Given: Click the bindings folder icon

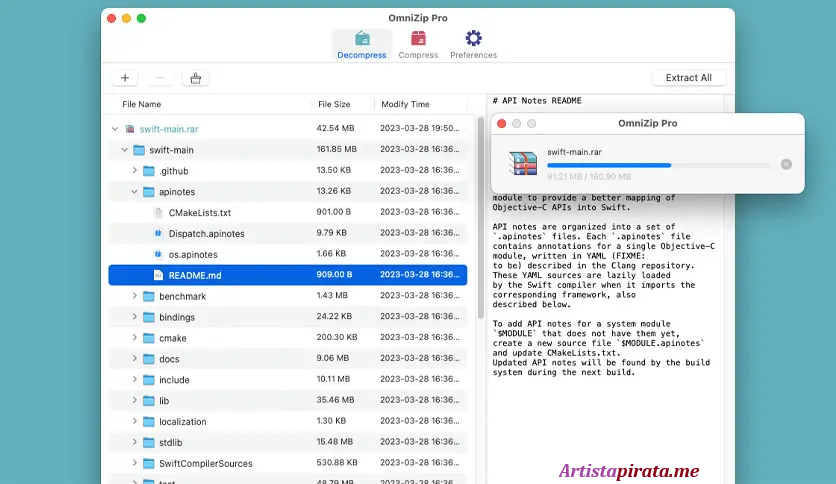Looking at the screenshot, I should click(149, 317).
